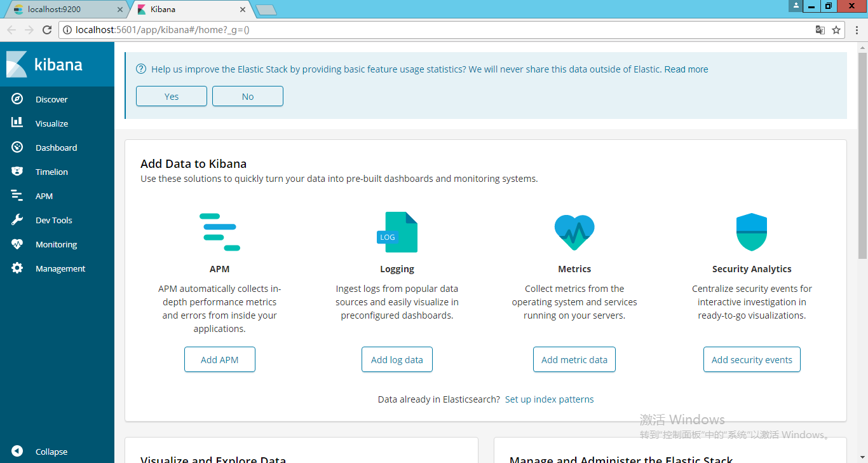
Task: Open Monitoring label in the sidebar
Action: [x=56, y=244]
